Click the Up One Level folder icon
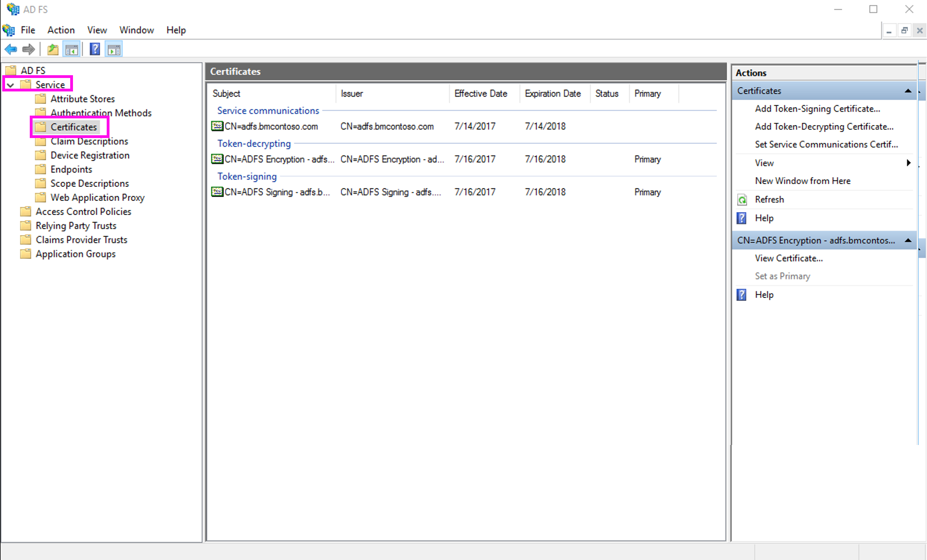Viewport: 927px width, 560px height. pos(52,49)
